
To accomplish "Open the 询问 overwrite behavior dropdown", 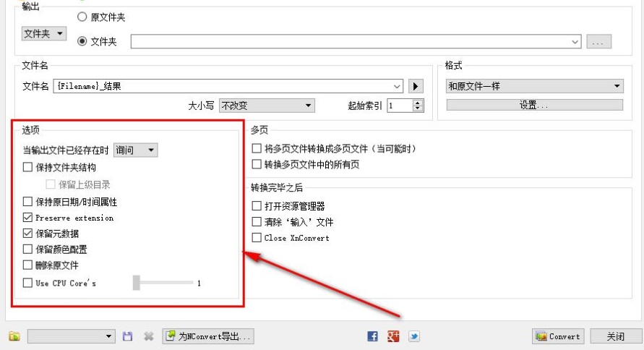I will (135, 150).
